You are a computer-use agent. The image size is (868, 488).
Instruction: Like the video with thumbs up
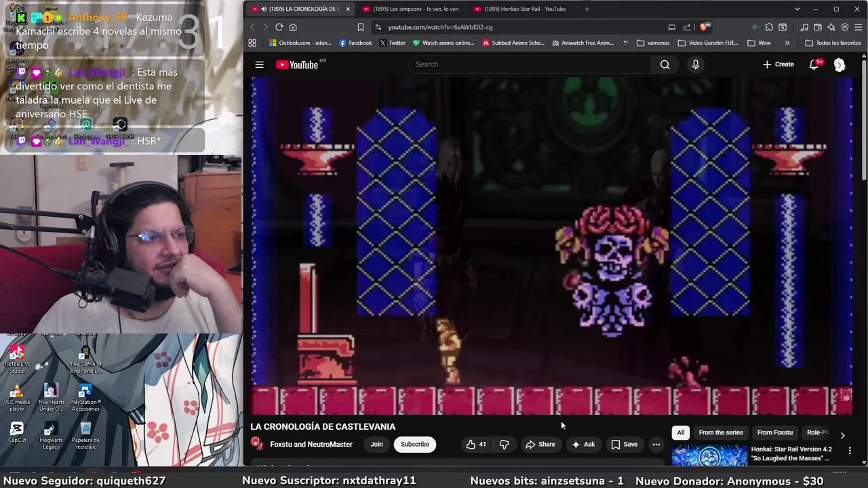(x=476, y=445)
